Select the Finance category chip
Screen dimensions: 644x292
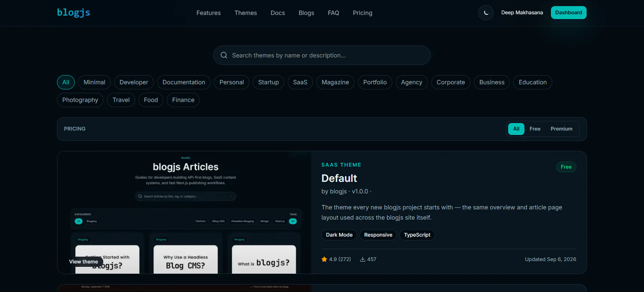(183, 100)
